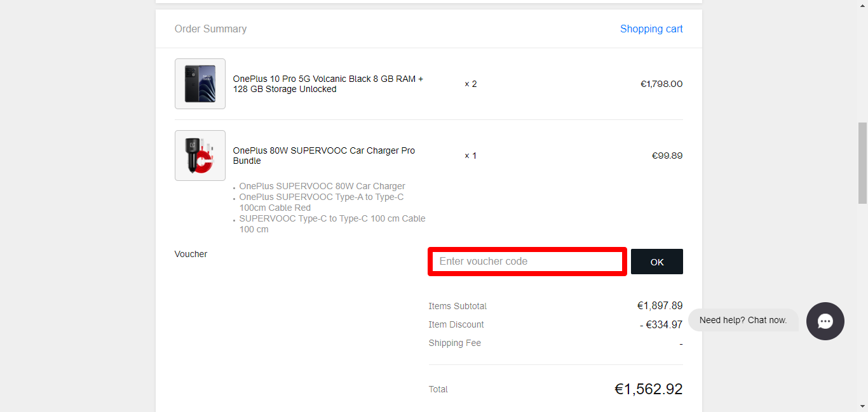Click the × 2 phone quantity
868x412 pixels.
[470, 84]
